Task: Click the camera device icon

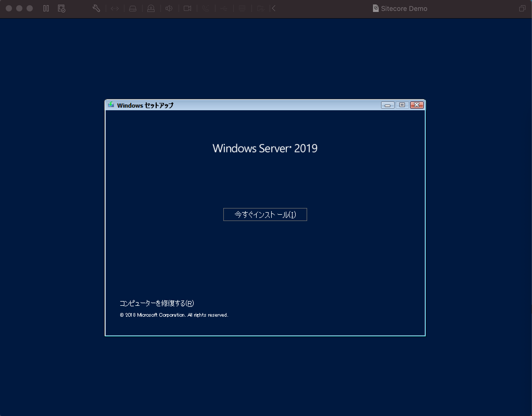Action: click(187, 9)
